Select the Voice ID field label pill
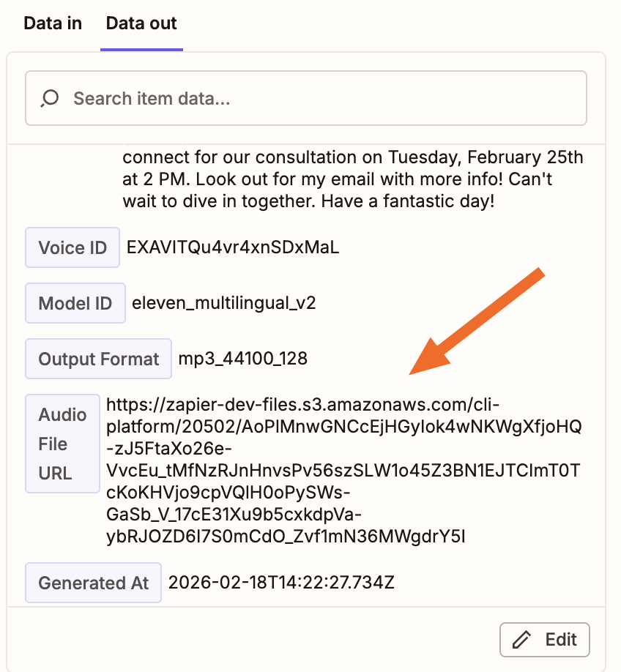Viewport: 621px width, 672px height. 72,247
